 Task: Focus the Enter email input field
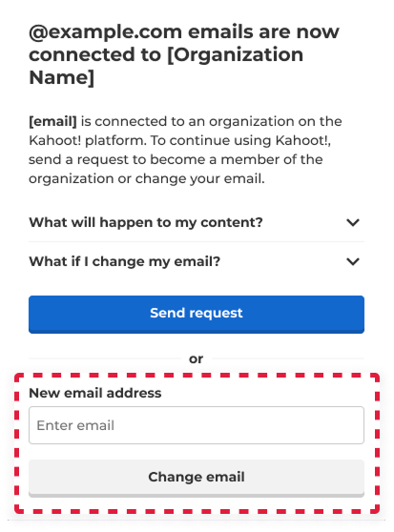coord(197,425)
